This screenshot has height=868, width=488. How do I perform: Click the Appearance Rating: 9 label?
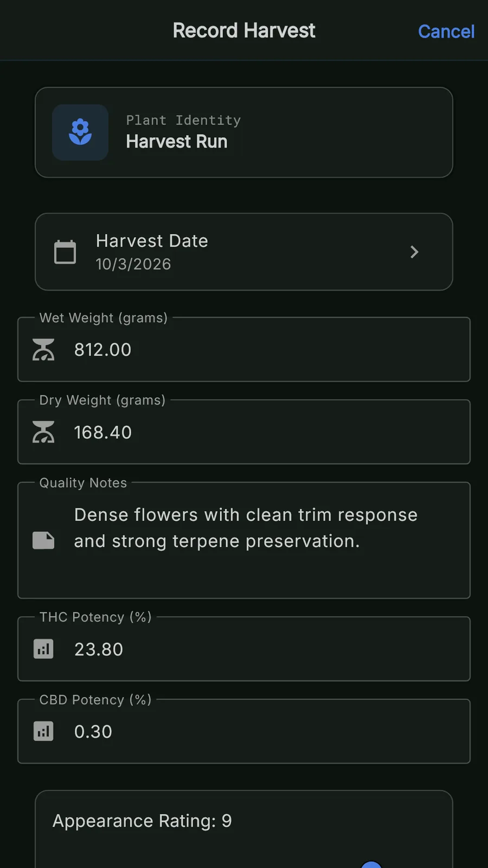(142, 821)
